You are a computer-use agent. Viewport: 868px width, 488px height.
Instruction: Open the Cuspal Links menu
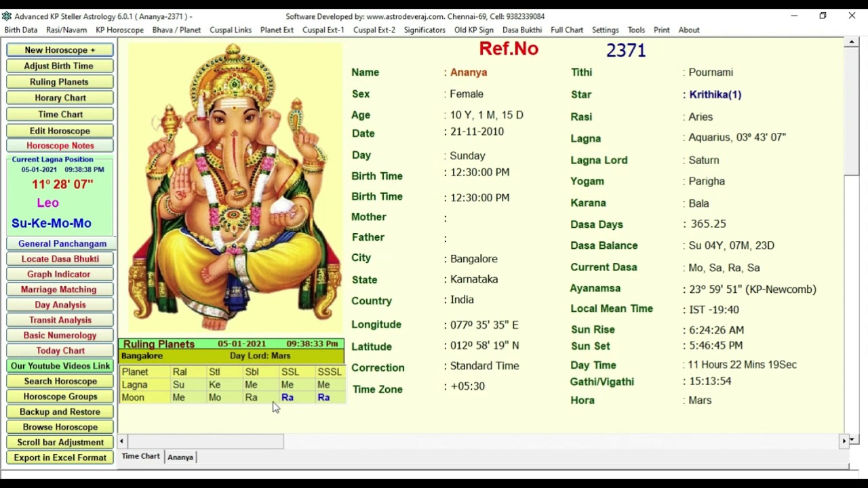231,30
